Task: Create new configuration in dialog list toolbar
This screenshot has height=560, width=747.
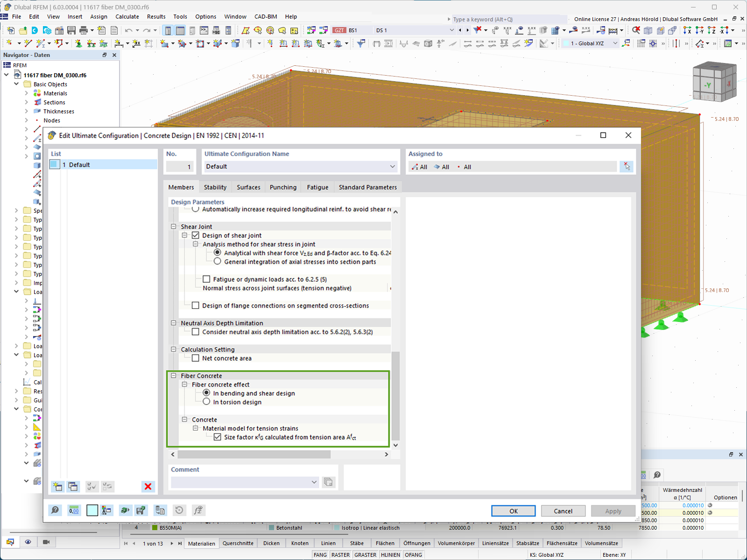Action: coord(57,486)
